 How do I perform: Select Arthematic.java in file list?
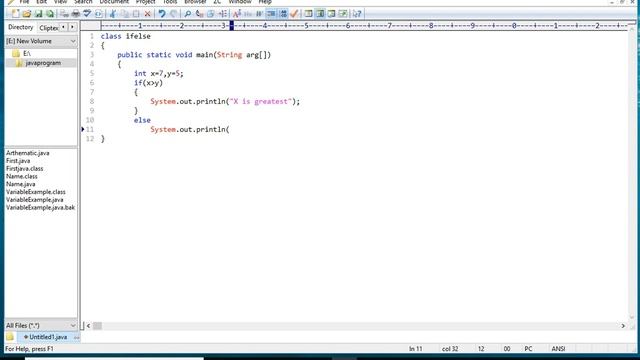point(28,153)
